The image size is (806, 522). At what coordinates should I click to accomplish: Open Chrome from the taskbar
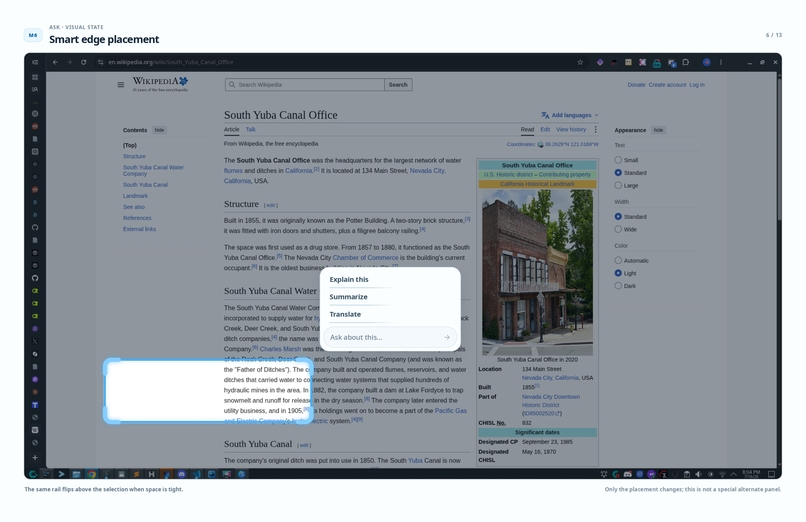coord(91,474)
